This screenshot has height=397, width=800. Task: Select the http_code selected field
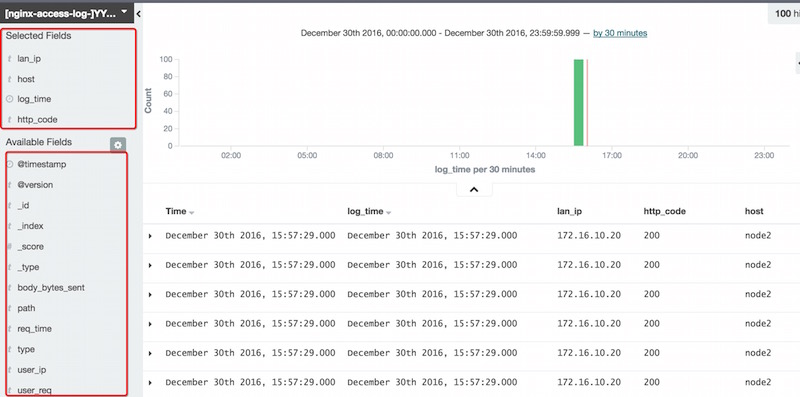(37, 119)
